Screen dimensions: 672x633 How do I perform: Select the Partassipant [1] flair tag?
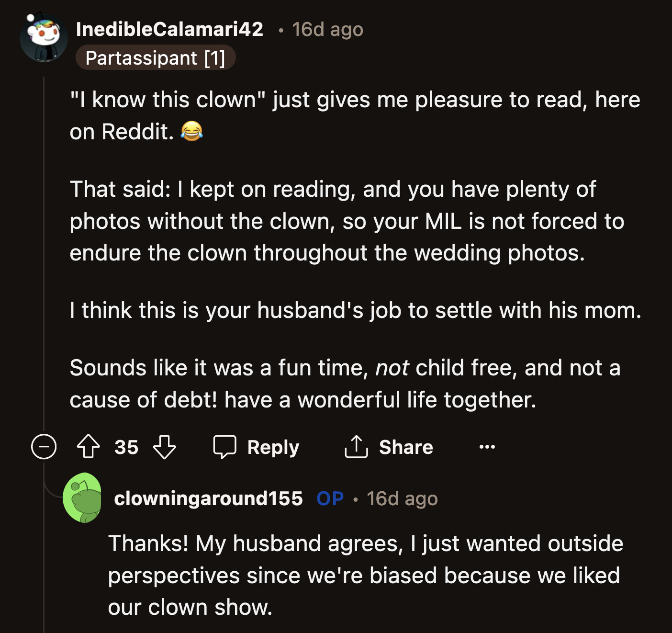[156, 58]
